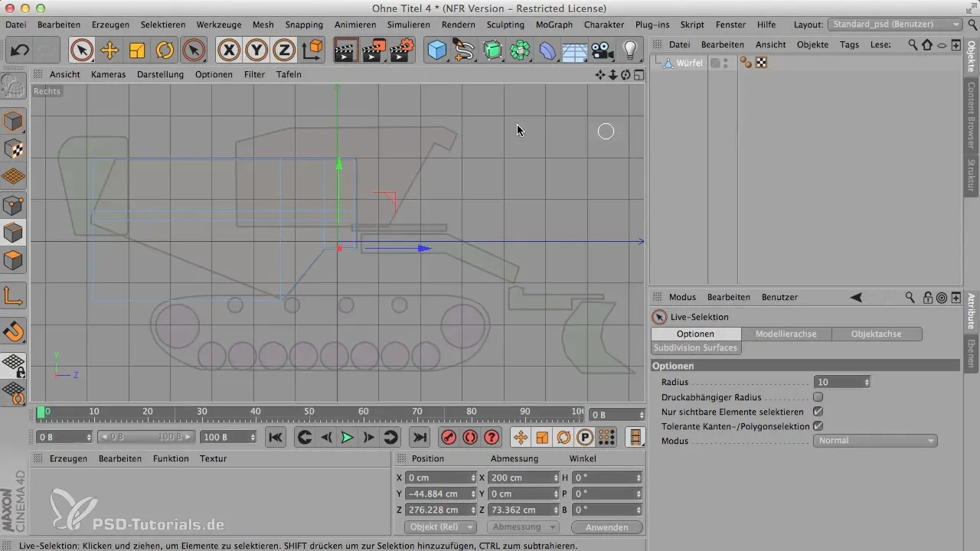Switch to Polygons mode
Viewport: 980px width, 551px height.
pyautogui.click(x=13, y=261)
